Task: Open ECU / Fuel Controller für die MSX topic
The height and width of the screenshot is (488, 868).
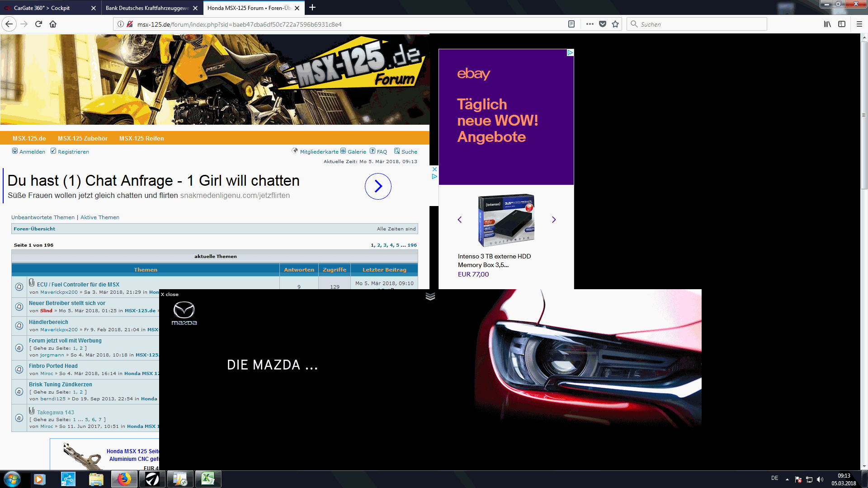Action: point(78,285)
